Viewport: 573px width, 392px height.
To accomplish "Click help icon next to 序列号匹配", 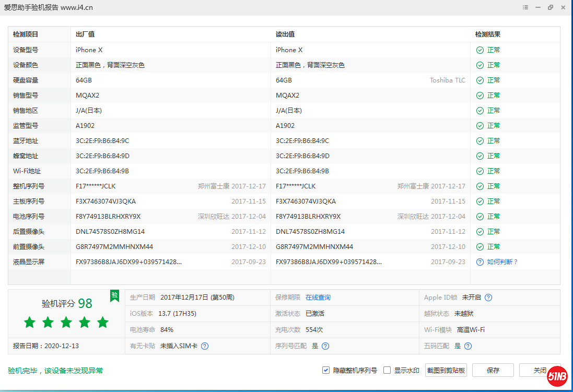I will click(x=325, y=346).
